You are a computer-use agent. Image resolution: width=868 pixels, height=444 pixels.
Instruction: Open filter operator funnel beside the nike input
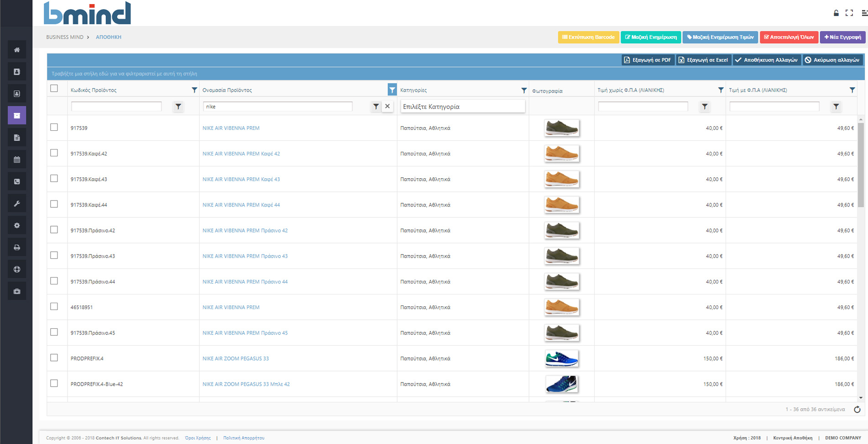pyautogui.click(x=376, y=106)
